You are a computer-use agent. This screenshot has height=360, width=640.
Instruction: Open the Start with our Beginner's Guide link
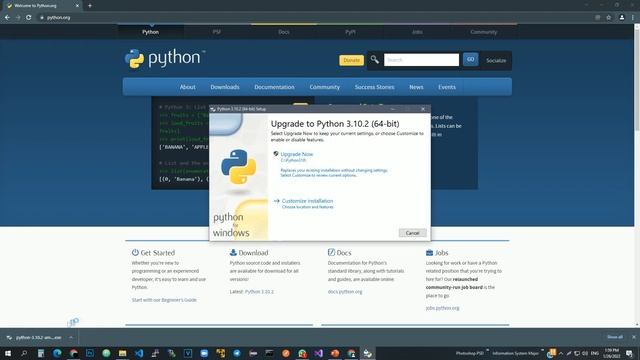164,300
